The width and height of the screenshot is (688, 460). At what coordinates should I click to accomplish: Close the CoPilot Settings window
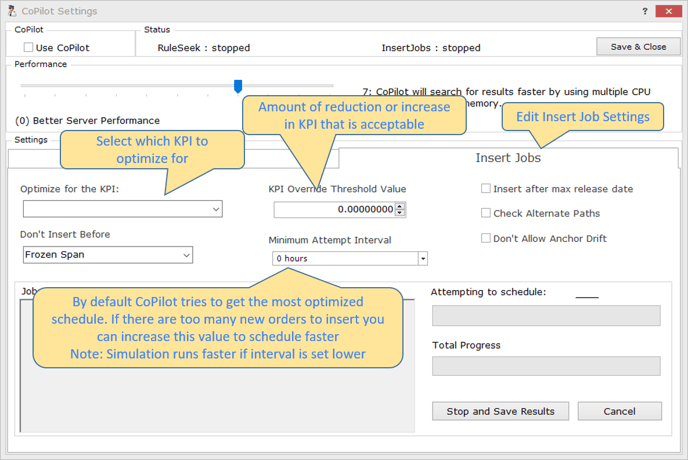[668, 11]
